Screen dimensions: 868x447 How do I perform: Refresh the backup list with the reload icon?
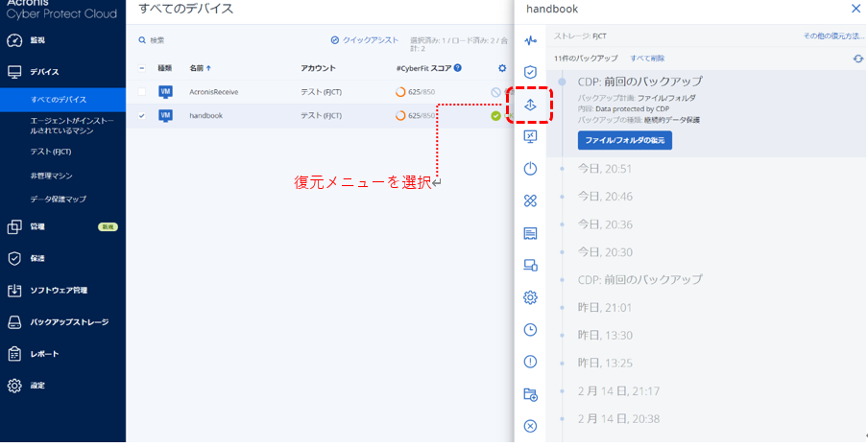pos(857,59)
